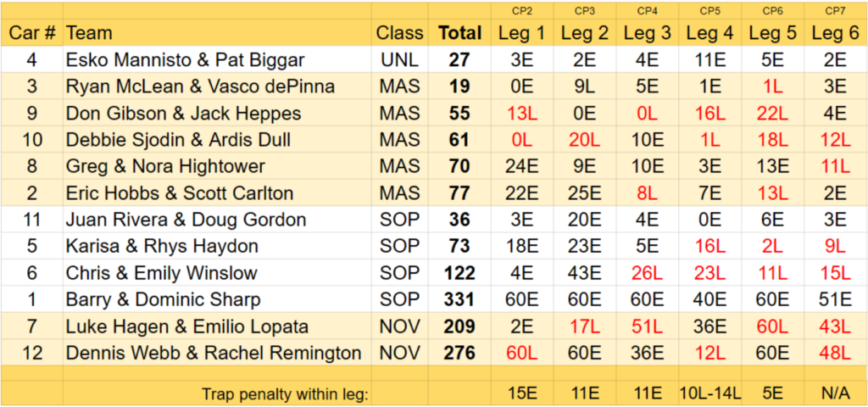Click the N/A trap penalty cell
This screenshot has height=407, width=868.
(836, 393)
